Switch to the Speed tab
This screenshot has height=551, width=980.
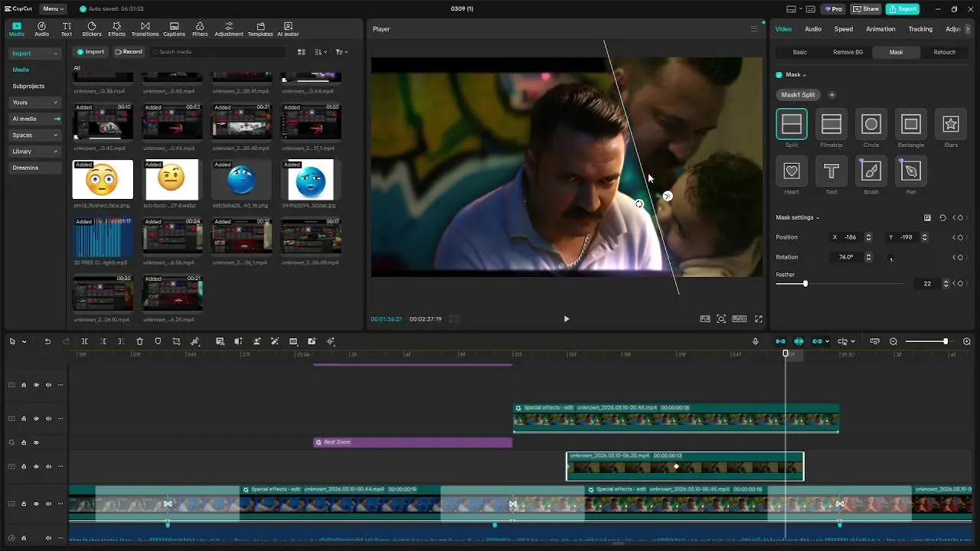(x=843, y=29)
